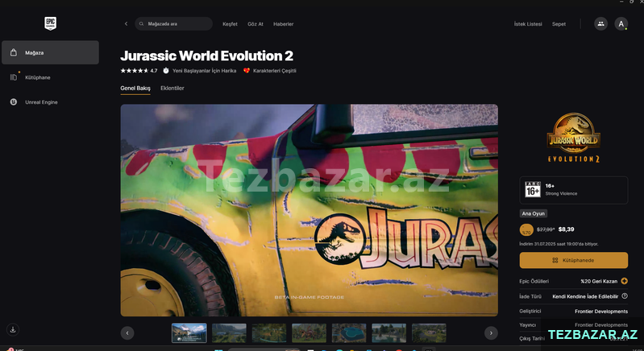Select the sixth screenshot thumbnail
644x351 pixels.
coord(389,332)
